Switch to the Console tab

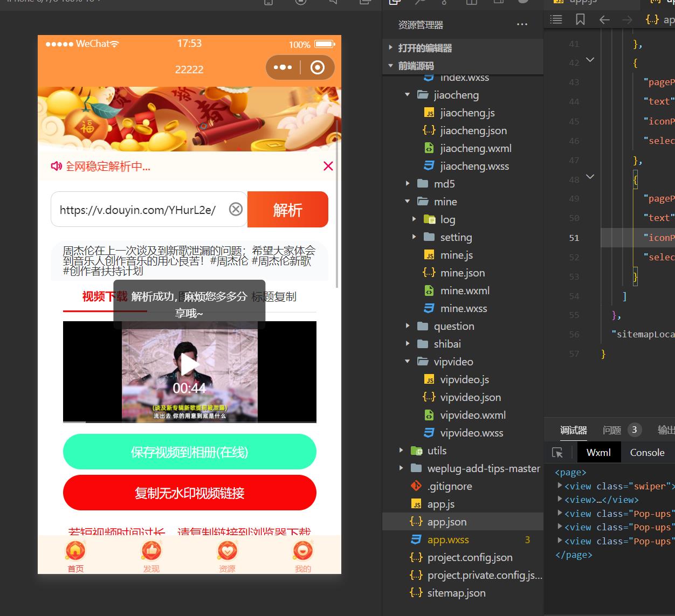click(647, 453)
